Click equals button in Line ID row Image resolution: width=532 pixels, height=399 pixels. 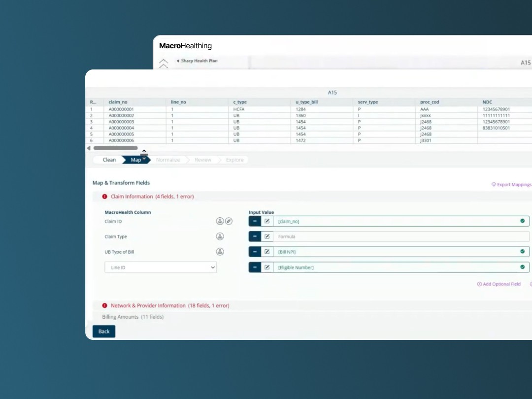coord(255,267)
